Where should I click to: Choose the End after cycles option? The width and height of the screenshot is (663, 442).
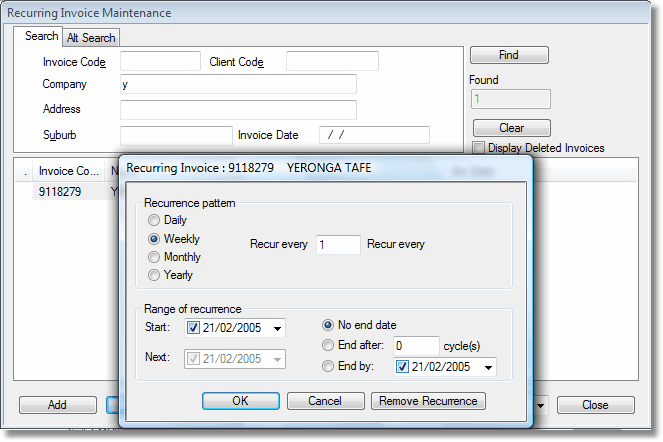point(329,346)
